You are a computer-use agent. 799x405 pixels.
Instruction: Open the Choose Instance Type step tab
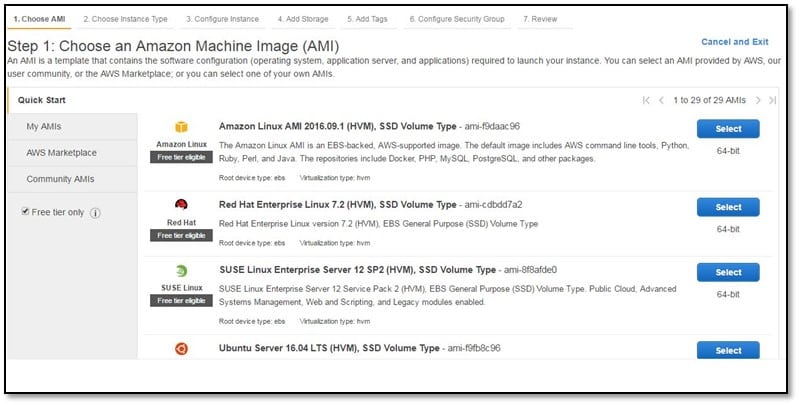[x=125, y=18]
